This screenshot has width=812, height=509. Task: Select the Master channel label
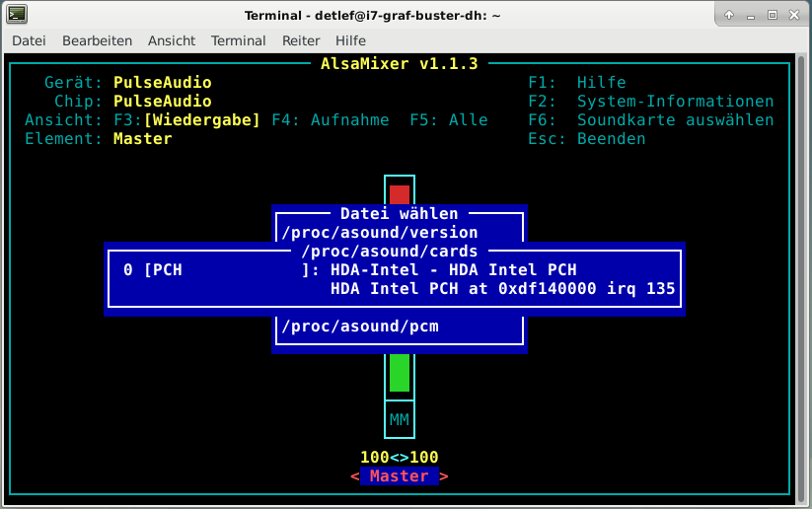click(400, 475)
